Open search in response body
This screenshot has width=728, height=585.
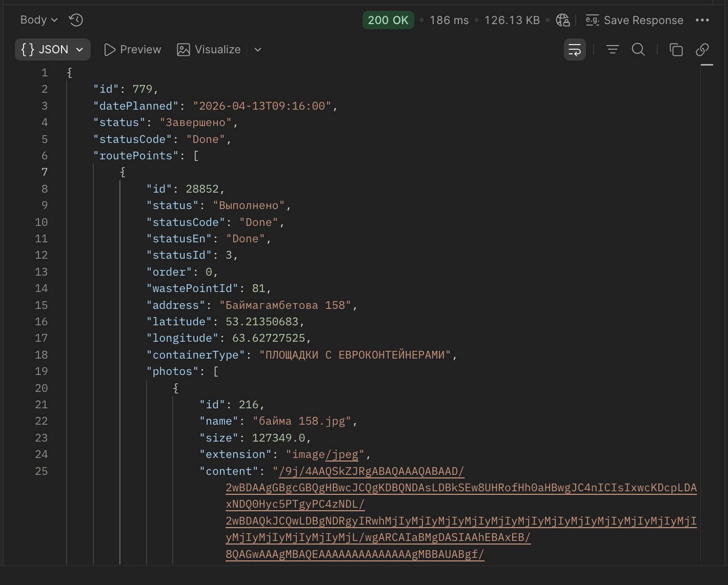tap(638, 50)
